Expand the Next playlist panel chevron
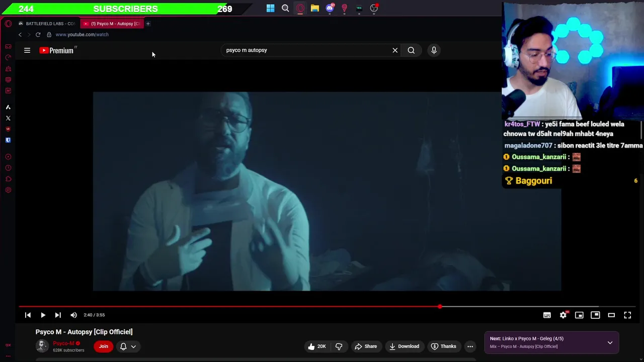 [610, 343]
